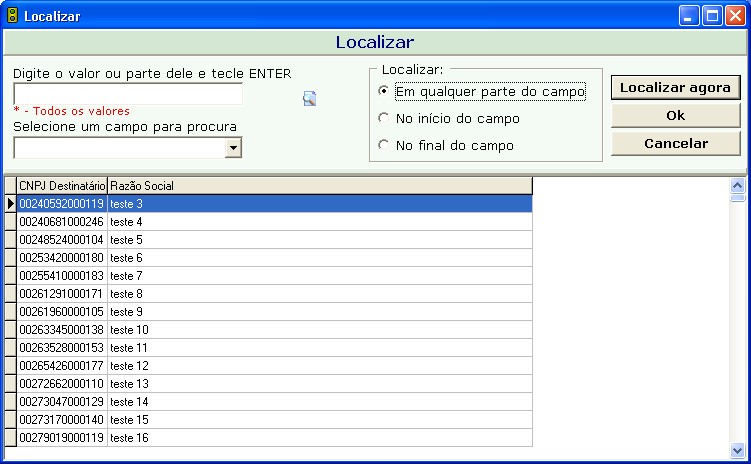Click row selector beside 'teste 7'
Screen dimensions: 751x464
(x=10, y=276)
